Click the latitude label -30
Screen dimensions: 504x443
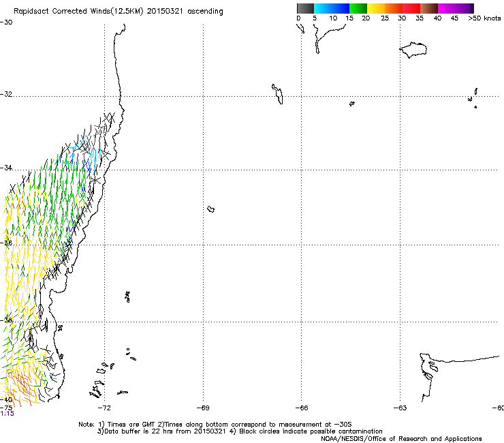(x=6, y=22)
